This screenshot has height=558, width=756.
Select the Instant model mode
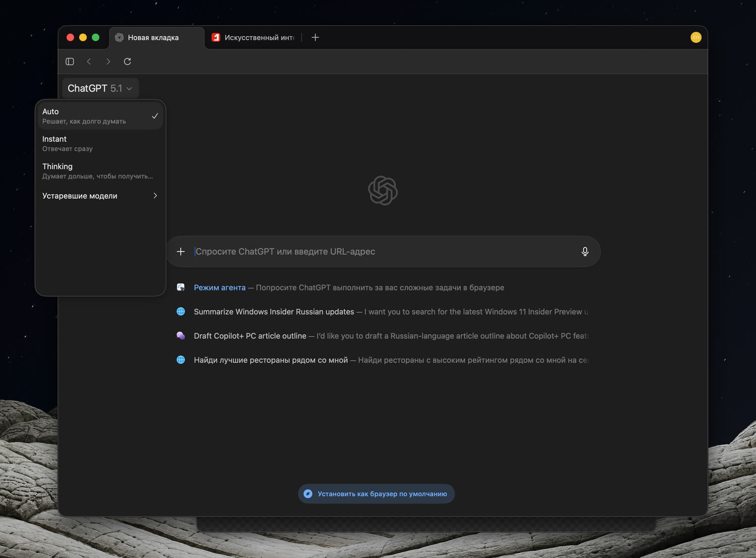click(x=100, y=144)
